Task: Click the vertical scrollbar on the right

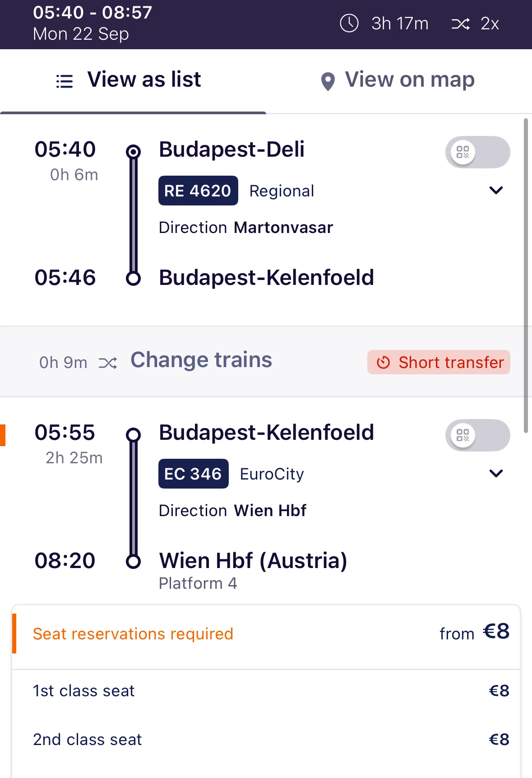Action: click(x=526, y=275)
